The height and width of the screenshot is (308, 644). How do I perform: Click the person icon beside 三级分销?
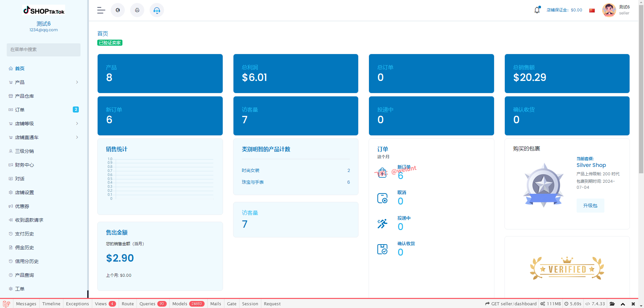11,151
